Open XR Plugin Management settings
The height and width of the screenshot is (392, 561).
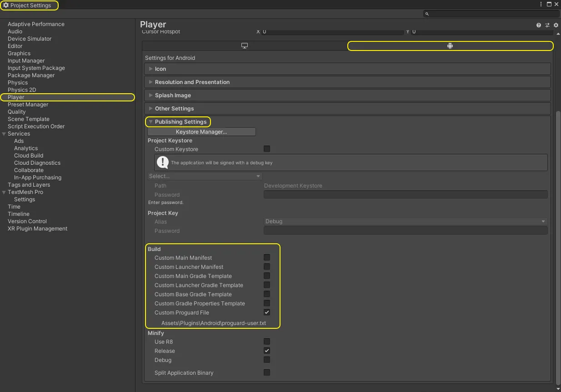click(38, 228)
